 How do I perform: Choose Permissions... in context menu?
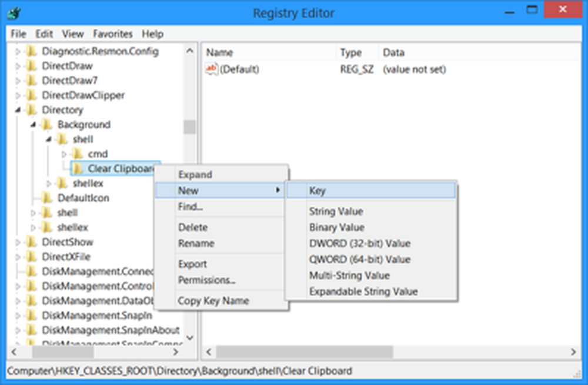click(206, 280)
